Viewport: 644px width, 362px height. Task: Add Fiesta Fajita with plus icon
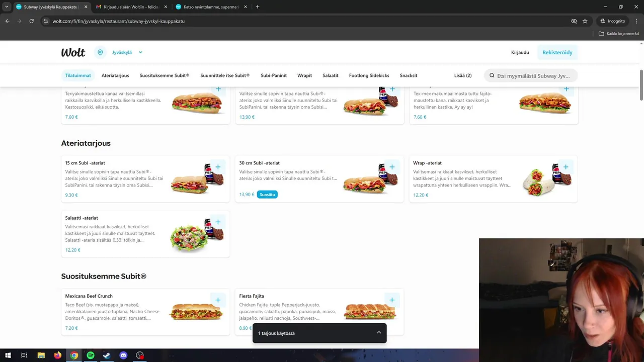pos(392,300)
